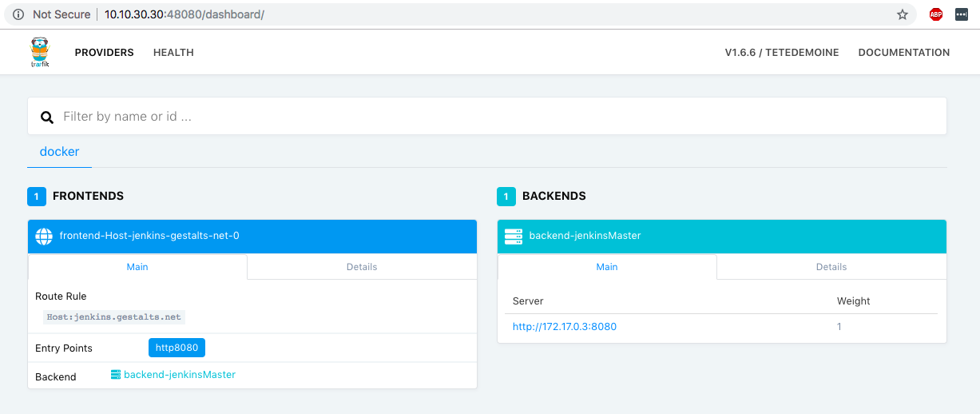Click the Traefik gopher logo
This screenshot has height=414, width=980.
(x=40, y=52)
